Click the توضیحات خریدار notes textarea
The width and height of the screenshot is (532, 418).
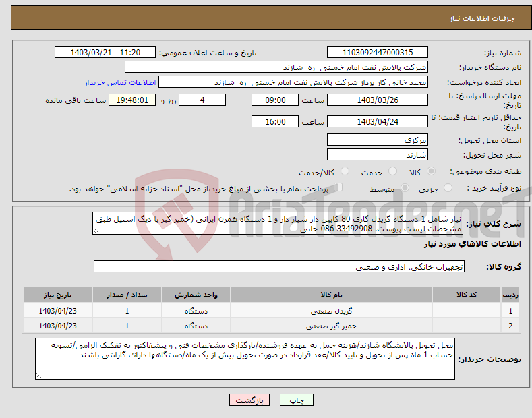(x=245, y=359)
